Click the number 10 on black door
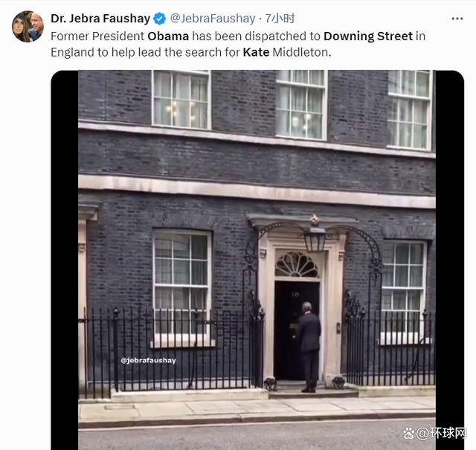The image size is (476, 450). click(x=295, y=295)
